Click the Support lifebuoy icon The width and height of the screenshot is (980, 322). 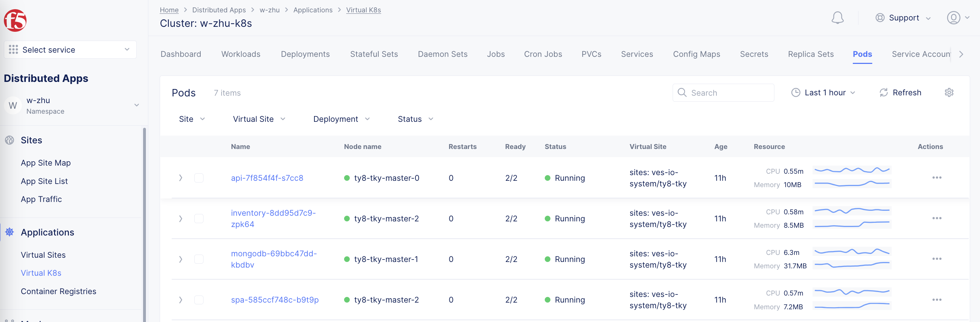pos(880,18)
